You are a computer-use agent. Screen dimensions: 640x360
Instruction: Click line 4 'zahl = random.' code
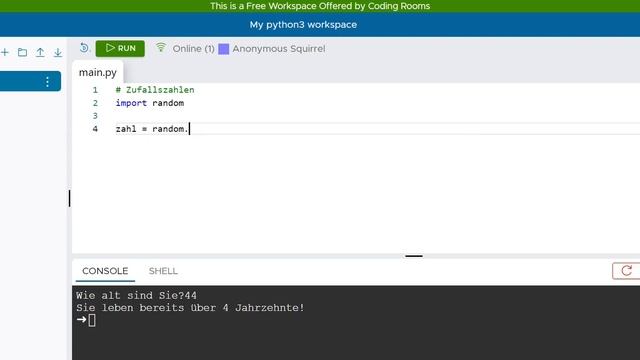click(x=152, y=129)
